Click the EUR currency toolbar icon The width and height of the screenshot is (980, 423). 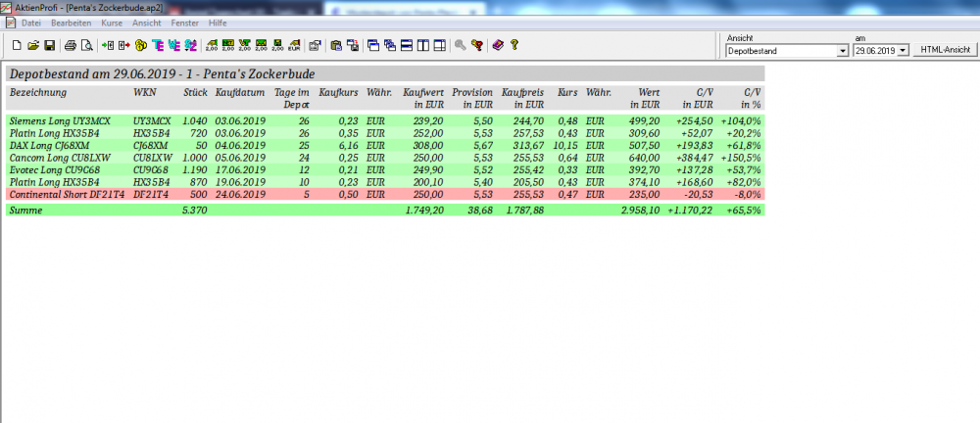coord(293,45)
